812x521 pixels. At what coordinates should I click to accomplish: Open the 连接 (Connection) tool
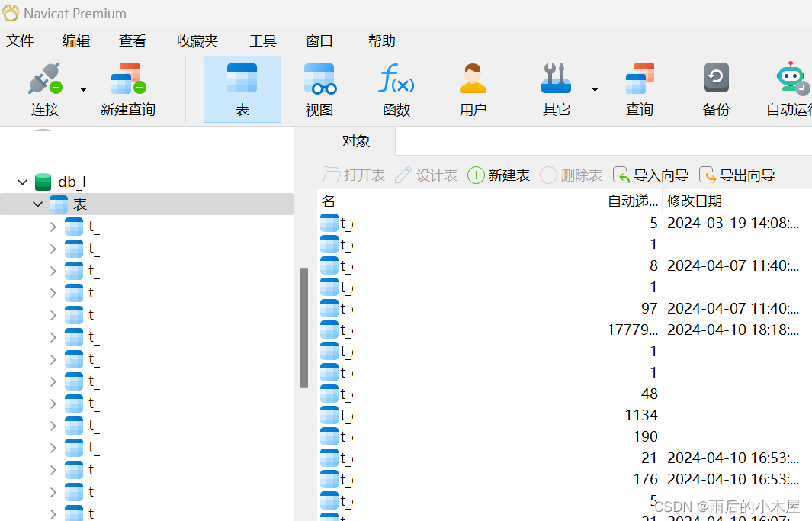45,85
